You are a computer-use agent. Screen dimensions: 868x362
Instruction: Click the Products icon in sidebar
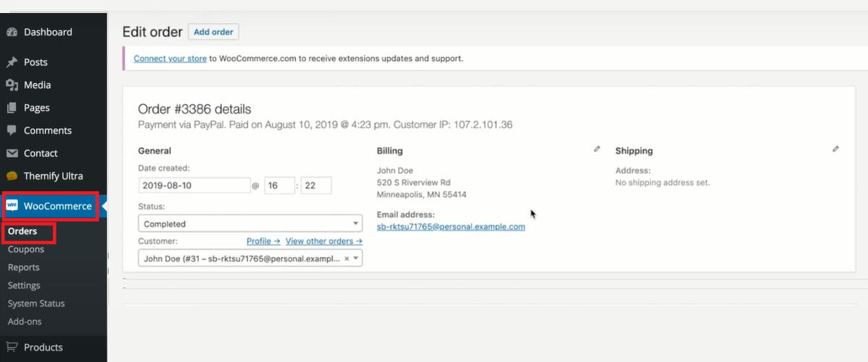pos(12,347)
